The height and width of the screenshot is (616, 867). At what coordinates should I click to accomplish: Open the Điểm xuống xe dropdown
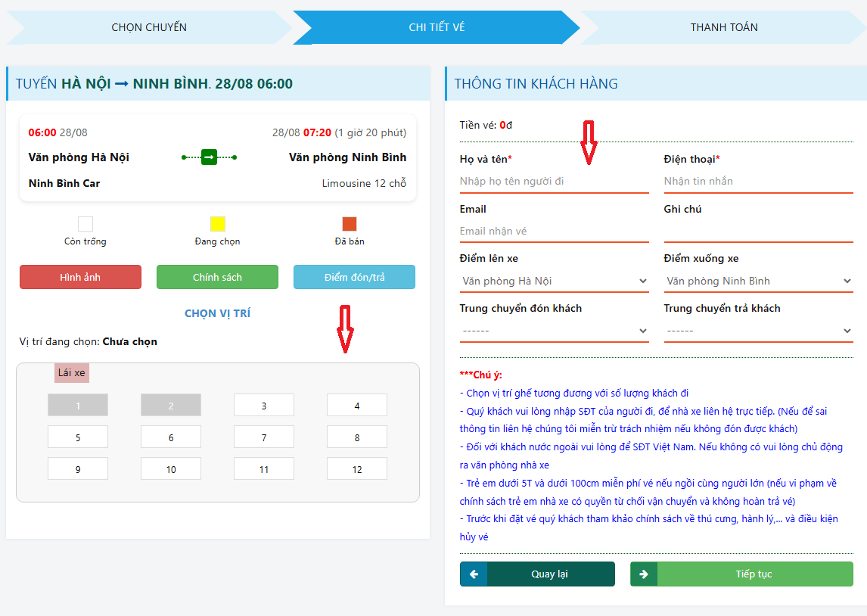(758, 282)
